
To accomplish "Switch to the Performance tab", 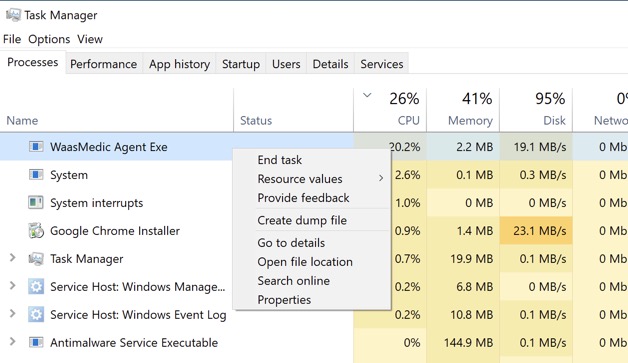I will (x=103, y=64).
